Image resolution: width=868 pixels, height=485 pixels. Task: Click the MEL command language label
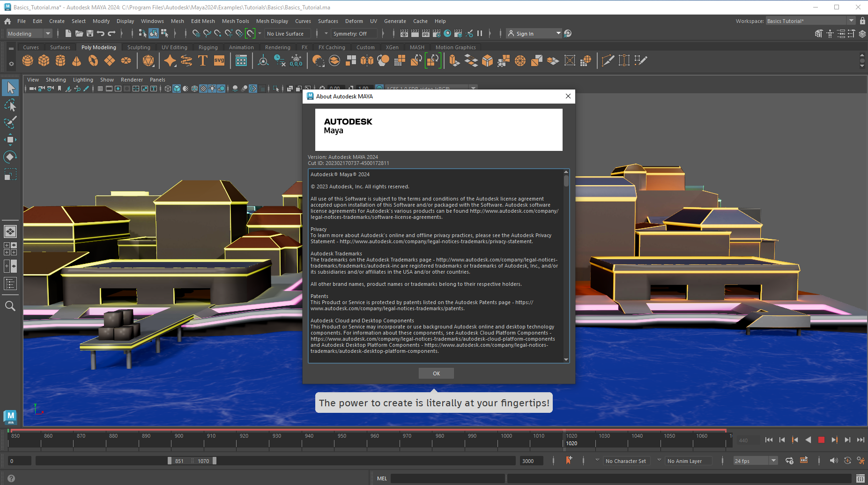coord(382,478)
